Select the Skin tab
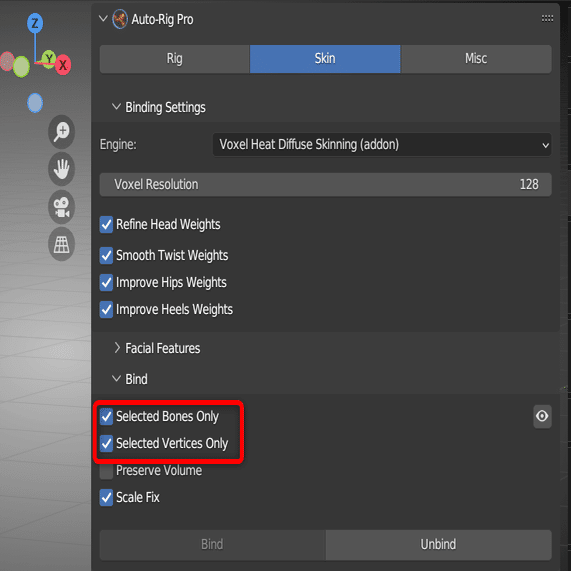This screenshot has width=571, height=571. (x=325, y=59)
